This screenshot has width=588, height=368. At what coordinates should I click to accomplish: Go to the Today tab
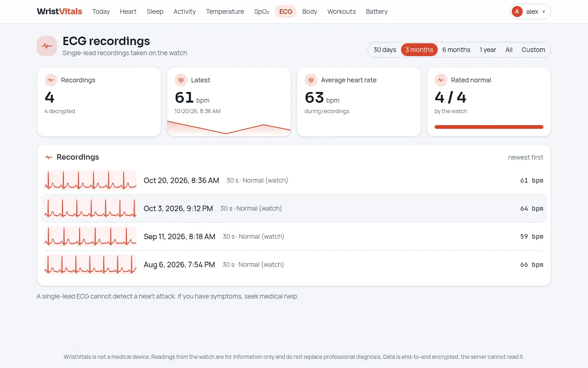(101, 11)
